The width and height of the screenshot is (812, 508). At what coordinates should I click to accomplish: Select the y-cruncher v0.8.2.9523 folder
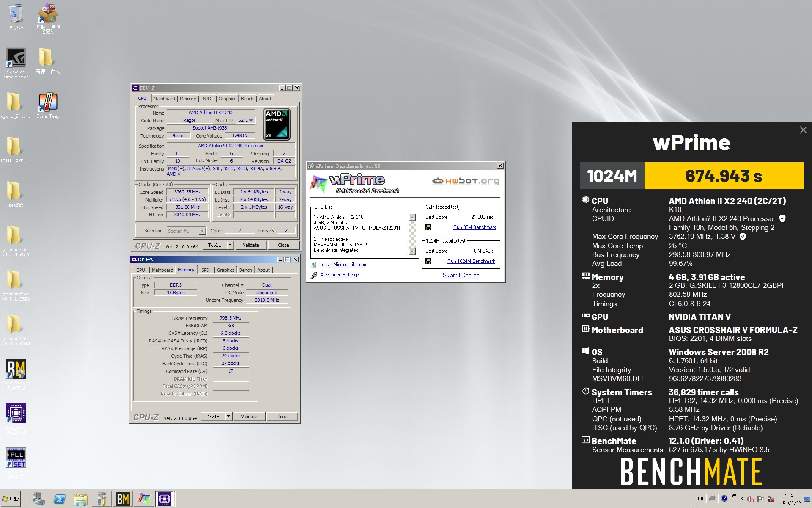coord(16,285)
